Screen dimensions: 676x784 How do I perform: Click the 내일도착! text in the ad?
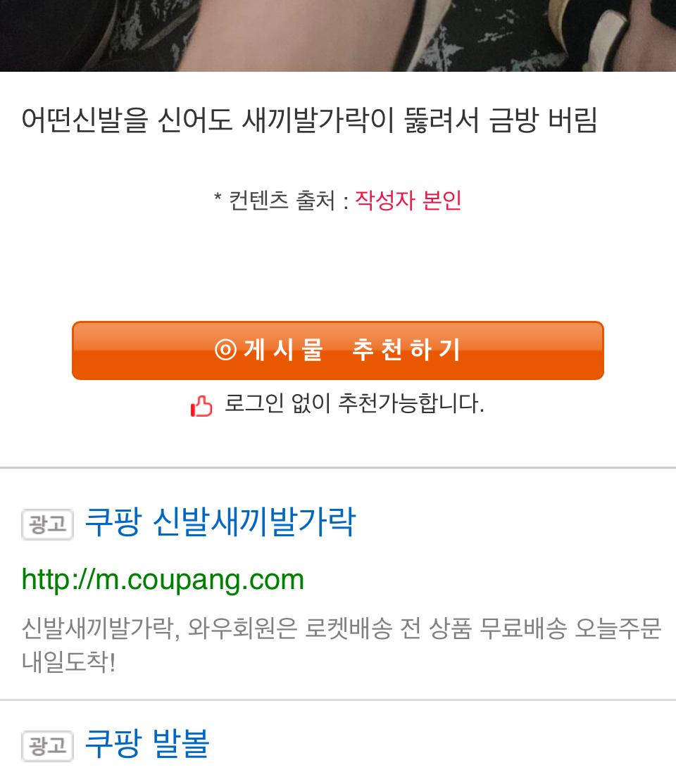click(x=68, y=662)
